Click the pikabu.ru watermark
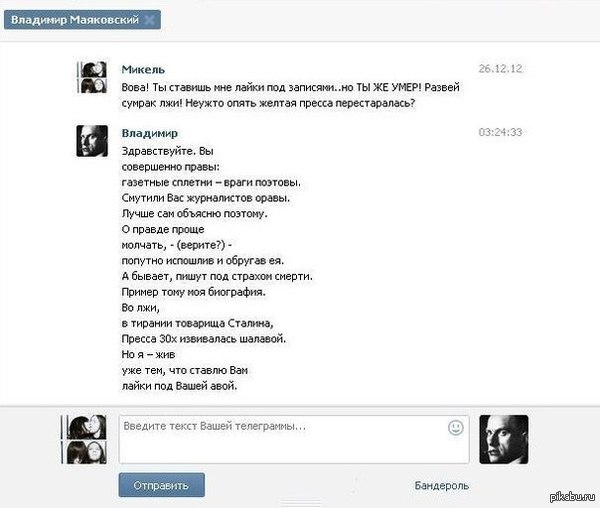Screen dimensions: 600x508 click(x=572, y=496)
